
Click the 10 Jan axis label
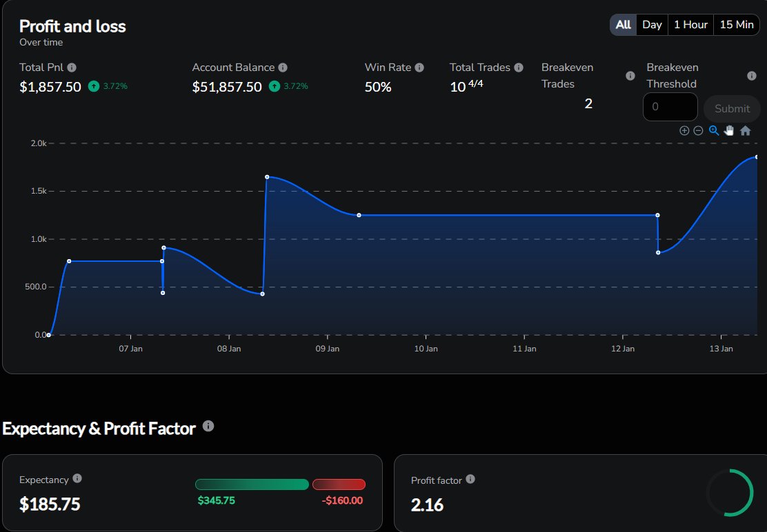point(426,349)
